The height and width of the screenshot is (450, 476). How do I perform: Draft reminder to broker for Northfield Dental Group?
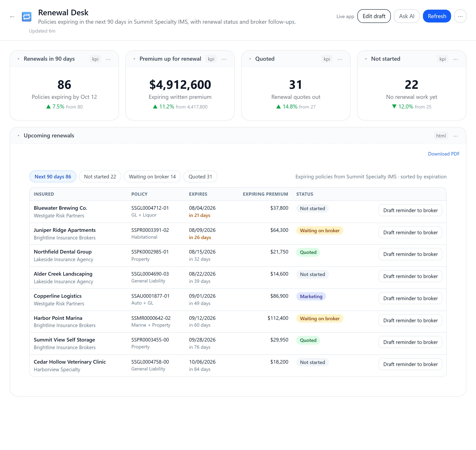(x=410, y=254)
